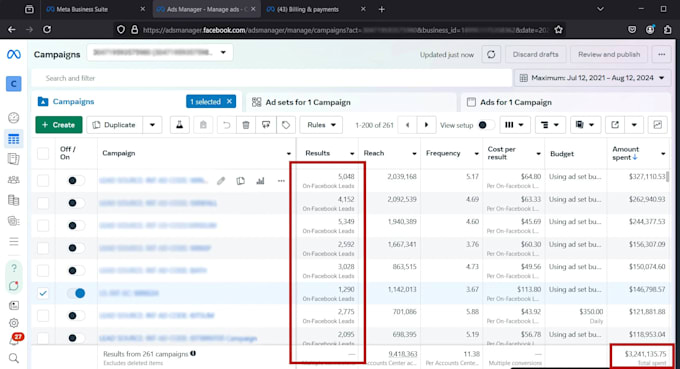Open Ads reporting pages icon in sidebar
Viewport: 680px width, 369px height.
(13, 159)
